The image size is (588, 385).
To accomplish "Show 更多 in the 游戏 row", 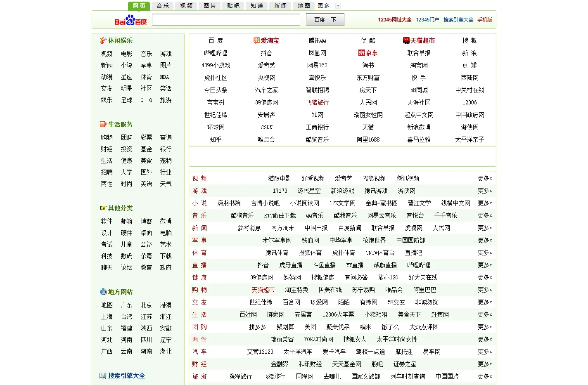I will [485, 191].
